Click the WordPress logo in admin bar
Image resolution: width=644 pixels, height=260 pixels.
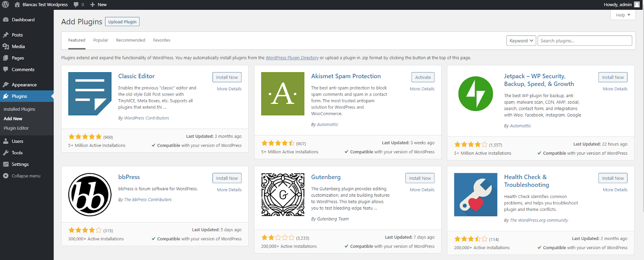point(5,4)
